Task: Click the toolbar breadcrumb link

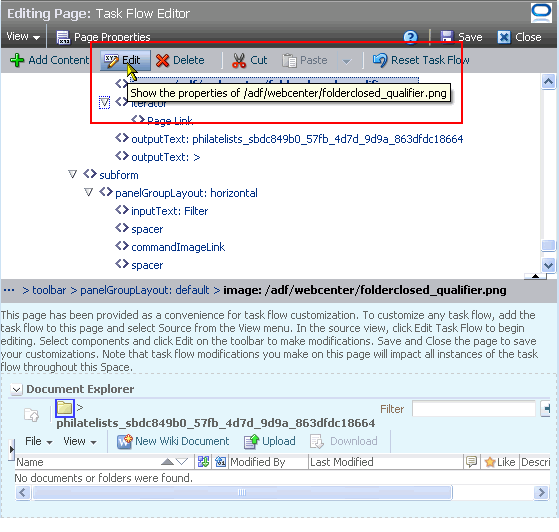Action: 49,290
